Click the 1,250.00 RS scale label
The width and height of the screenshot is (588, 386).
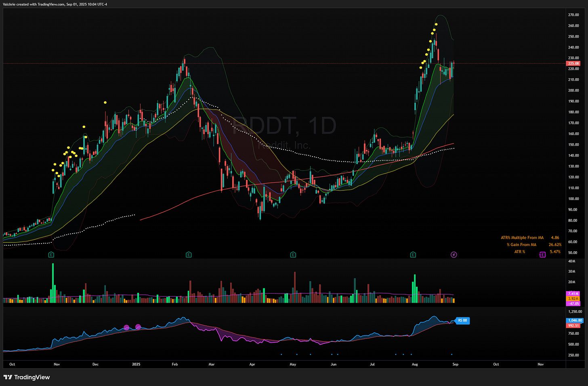pos(575,311)
